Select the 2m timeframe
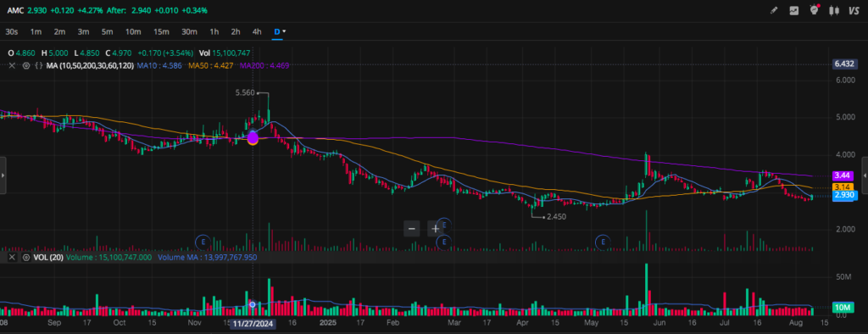The height and width of the screenshot is (334, 868). pyautogui.click(x=60, y=31)
